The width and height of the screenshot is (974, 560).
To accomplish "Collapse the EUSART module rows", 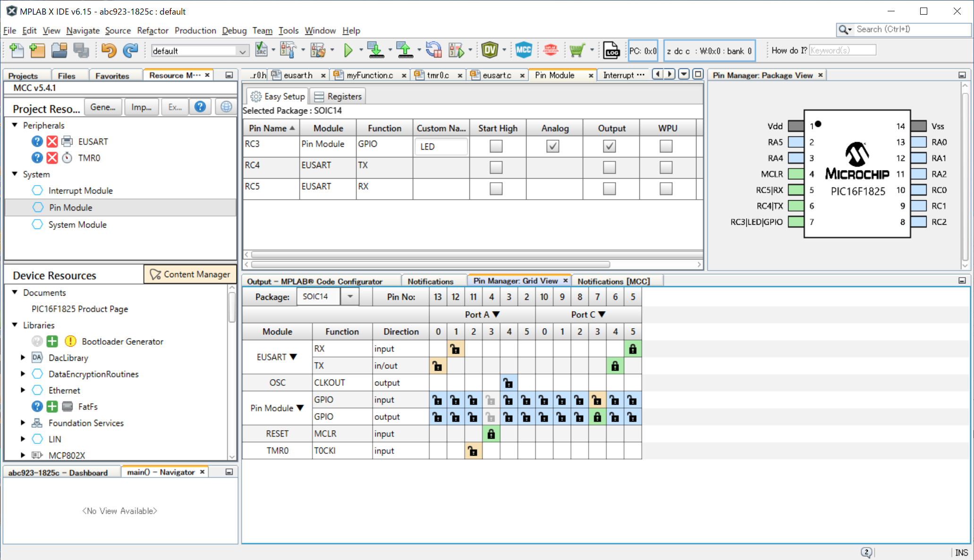I will coord(293,357).
